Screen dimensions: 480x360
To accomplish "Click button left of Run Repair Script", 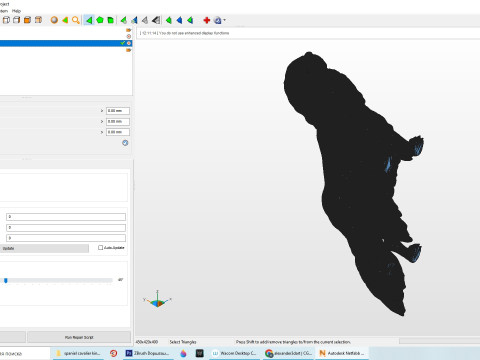I will point(12,337).
